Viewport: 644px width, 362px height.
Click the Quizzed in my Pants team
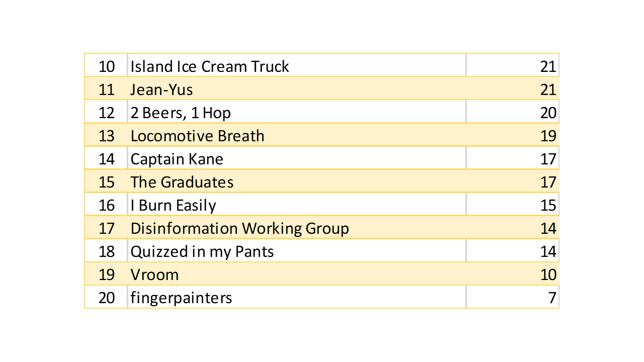tap(202, 251)
